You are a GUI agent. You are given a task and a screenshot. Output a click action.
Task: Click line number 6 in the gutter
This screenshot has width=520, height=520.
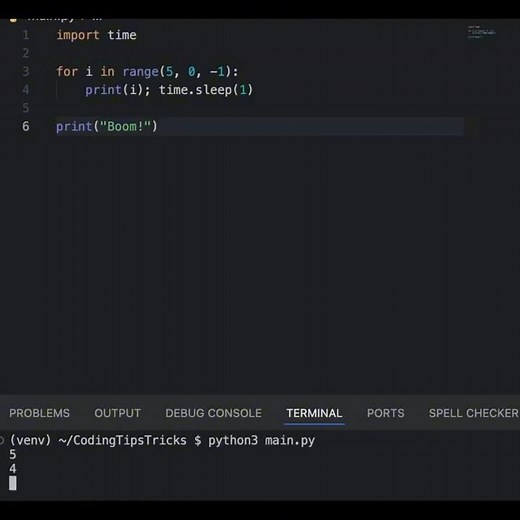(x=26, y=126)
